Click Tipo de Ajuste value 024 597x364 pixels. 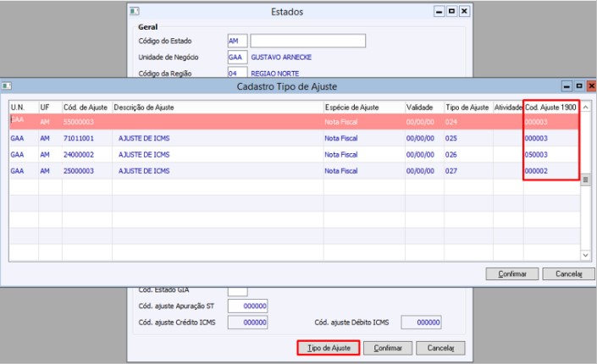coord(451,122)
